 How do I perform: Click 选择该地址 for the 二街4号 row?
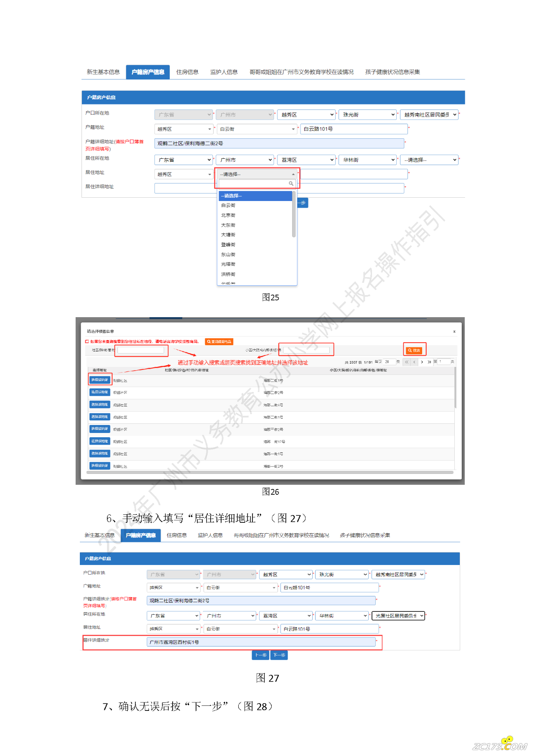click(x=99, y=405)
